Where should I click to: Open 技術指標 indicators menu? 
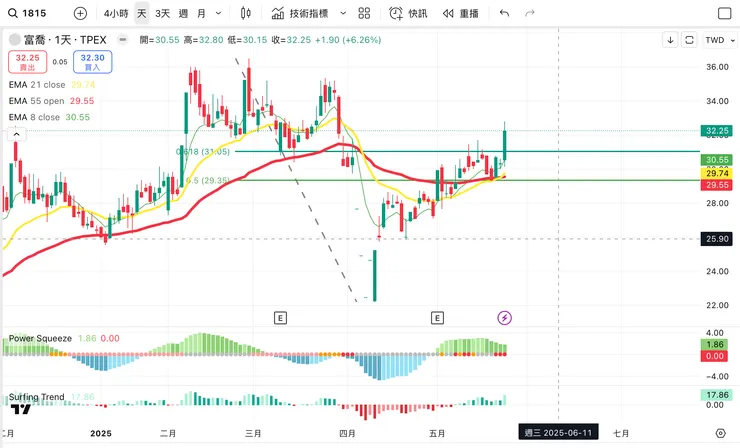pyautogui.click(x=300, y=13)
